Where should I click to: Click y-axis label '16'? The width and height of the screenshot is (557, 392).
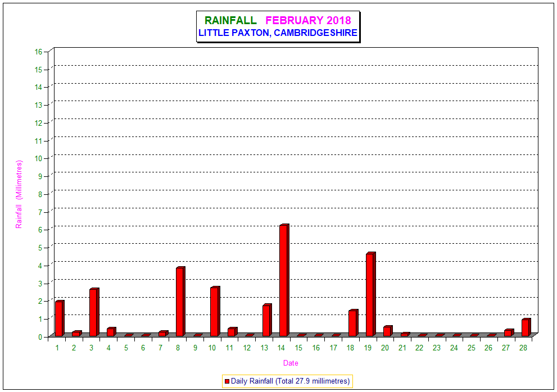coord(38,52)
